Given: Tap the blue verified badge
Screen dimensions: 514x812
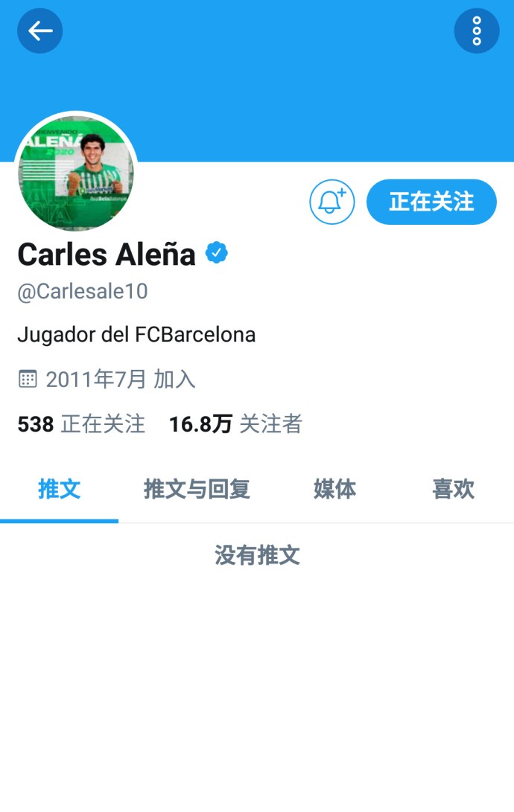Looking at the screenshot, I should (x=217, y=253).
